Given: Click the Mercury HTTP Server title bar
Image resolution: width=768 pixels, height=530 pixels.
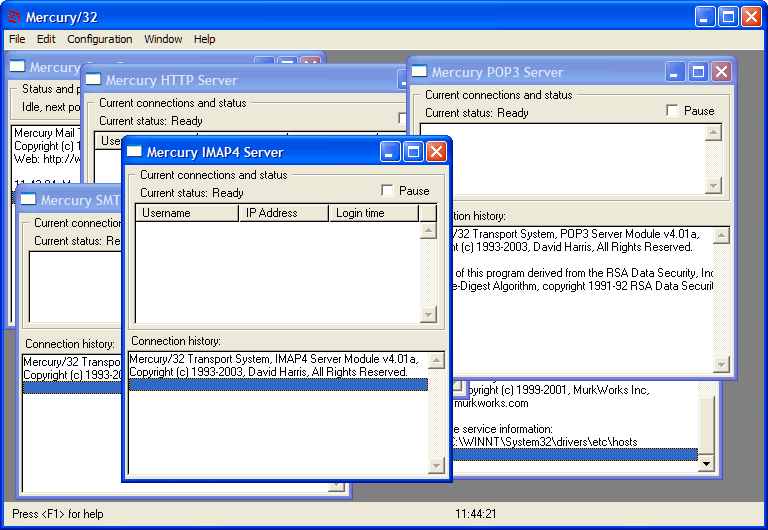Looking at the screenshot, I should tap(245, 80).
